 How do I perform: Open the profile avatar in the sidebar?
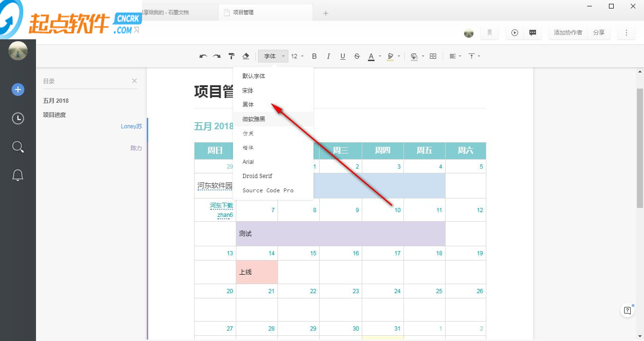click(18, 51)
